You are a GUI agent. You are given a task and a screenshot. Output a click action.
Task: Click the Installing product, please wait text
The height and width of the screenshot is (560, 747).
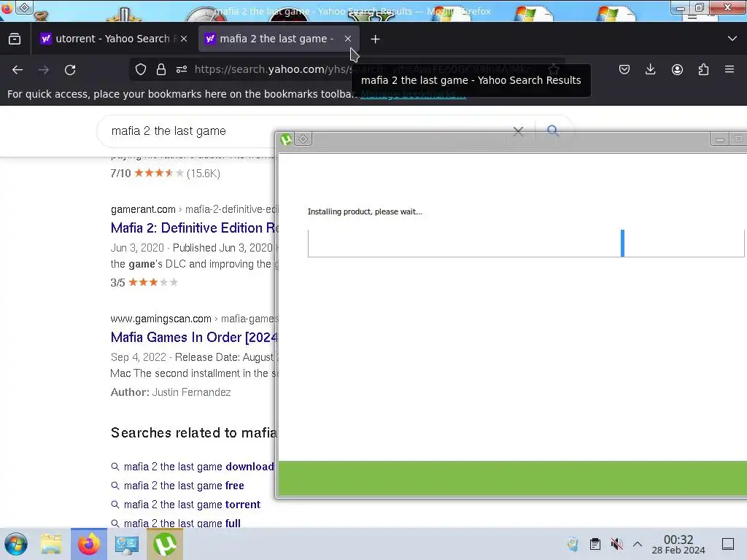tap(365, 211)
